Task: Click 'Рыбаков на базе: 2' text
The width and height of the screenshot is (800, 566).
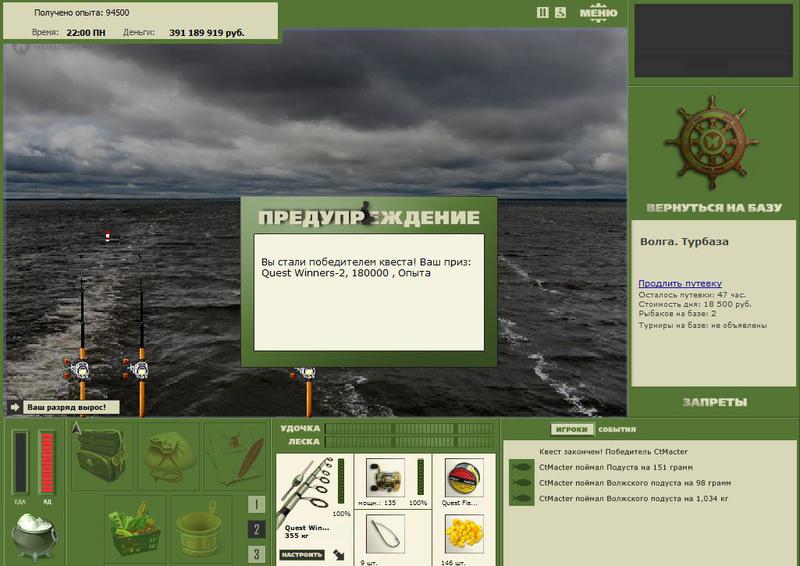Action: (x=677, y=314)
